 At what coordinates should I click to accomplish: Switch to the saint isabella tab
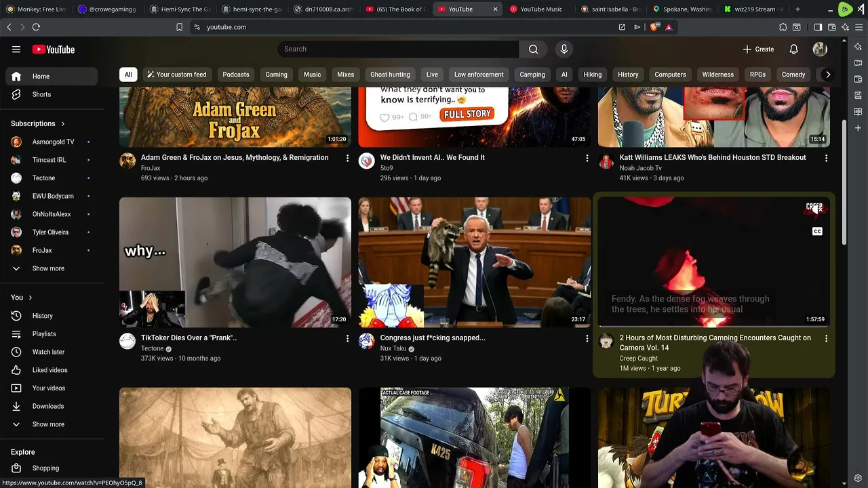pyautogui.click(x=610, y=9)
